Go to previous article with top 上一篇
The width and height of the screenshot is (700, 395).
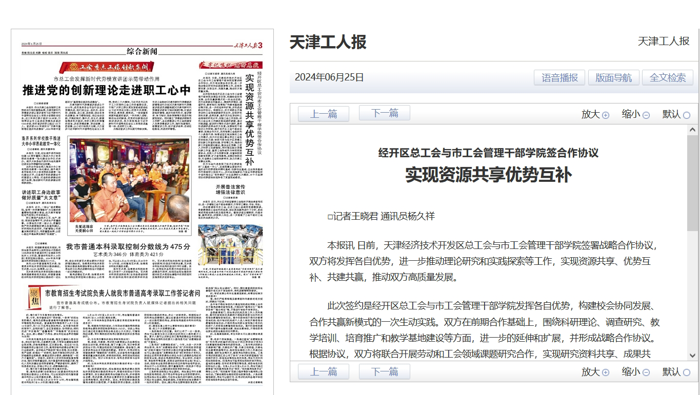click(324, 114)
